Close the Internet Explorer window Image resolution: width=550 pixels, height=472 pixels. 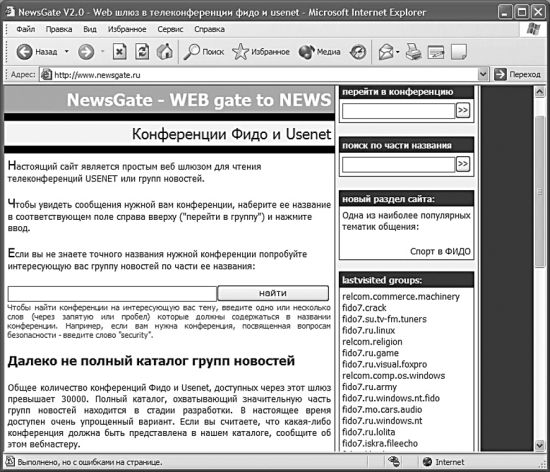tap(538, 13)
